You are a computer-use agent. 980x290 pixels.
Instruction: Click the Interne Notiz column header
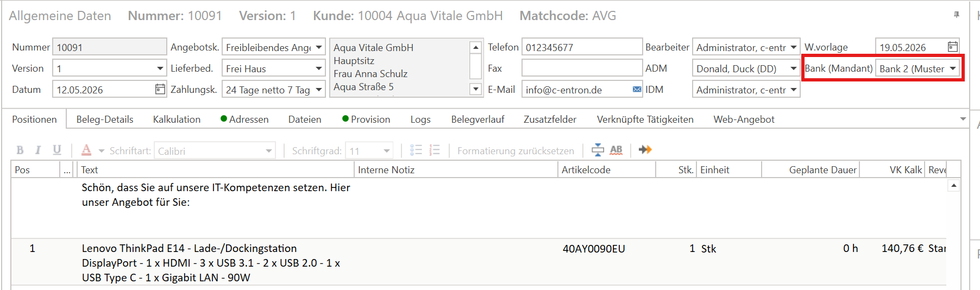(x=455, y=170)
